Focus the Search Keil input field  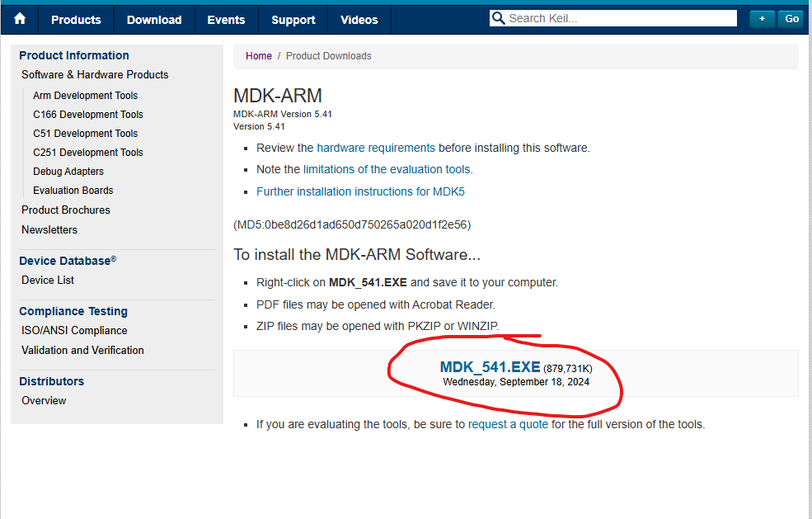point(613,18)
